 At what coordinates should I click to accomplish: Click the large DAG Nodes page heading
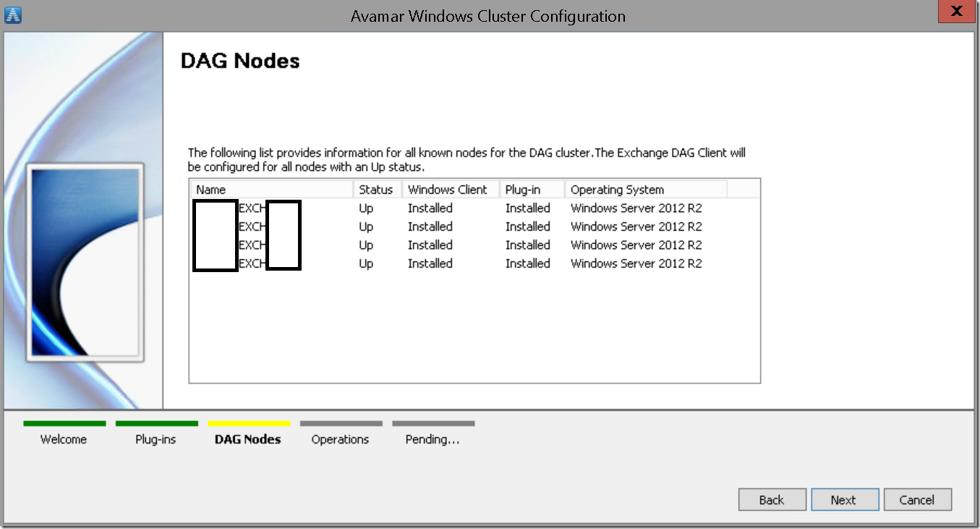[240, 61]
